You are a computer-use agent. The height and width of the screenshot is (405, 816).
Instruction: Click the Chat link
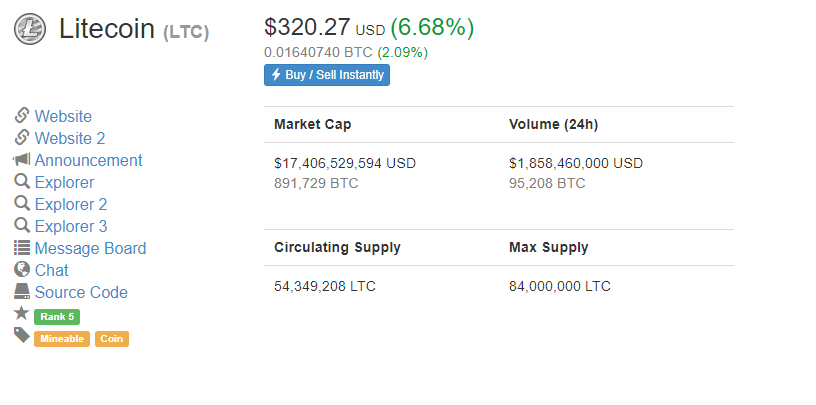tap(52, 270)
